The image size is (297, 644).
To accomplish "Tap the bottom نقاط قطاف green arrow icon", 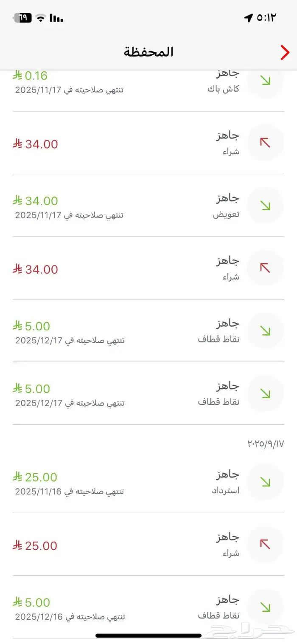I will 266,607.
